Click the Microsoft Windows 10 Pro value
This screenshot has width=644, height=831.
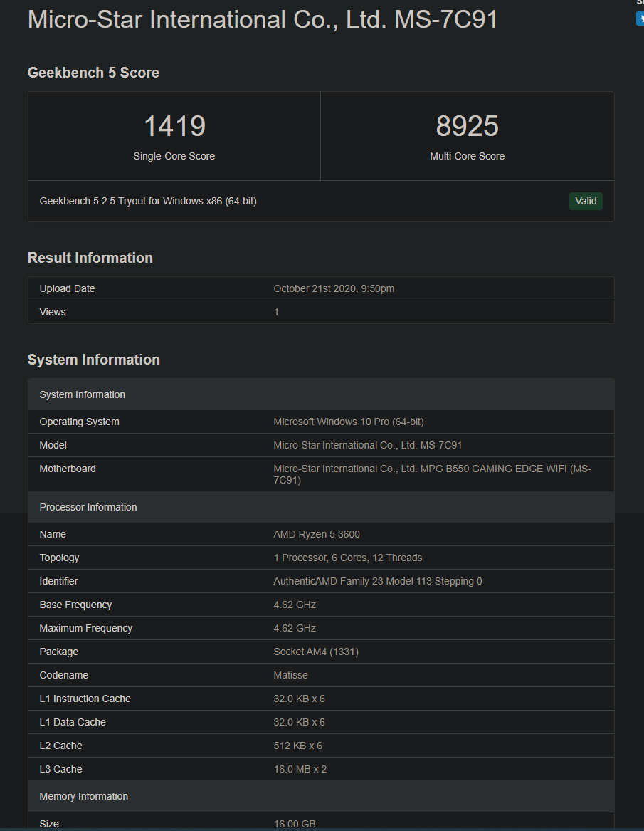(349, 422)
